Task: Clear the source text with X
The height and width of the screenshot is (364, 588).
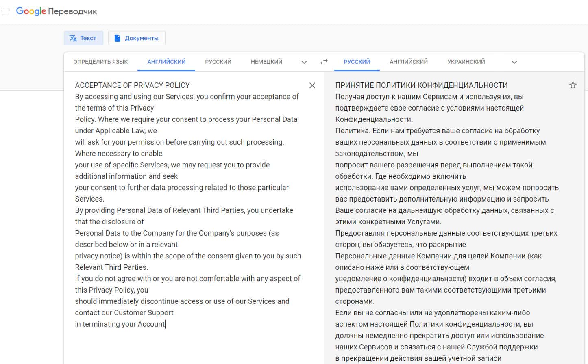Action: coord(312,85)
